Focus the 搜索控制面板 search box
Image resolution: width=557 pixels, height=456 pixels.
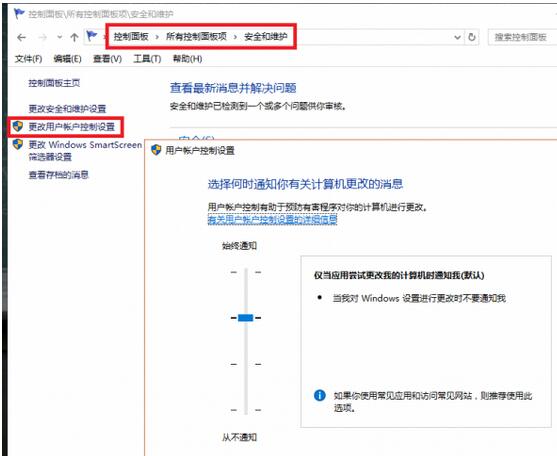point(522,37)
